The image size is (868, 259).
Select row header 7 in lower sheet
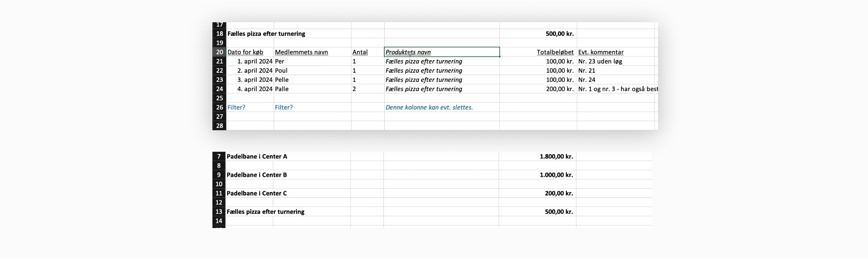[219, 157]
